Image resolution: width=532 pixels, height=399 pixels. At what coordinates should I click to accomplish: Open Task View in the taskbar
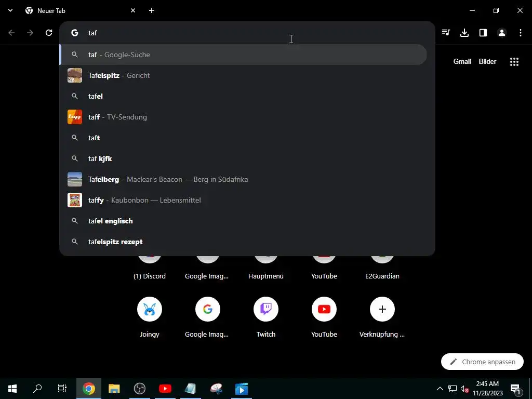(x=62, y=389)
